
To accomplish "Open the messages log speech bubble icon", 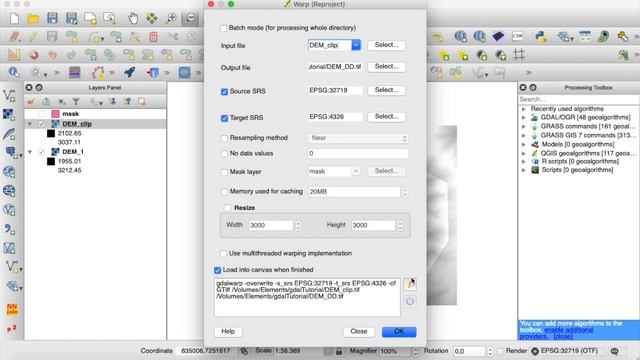I will click(614, 351).
